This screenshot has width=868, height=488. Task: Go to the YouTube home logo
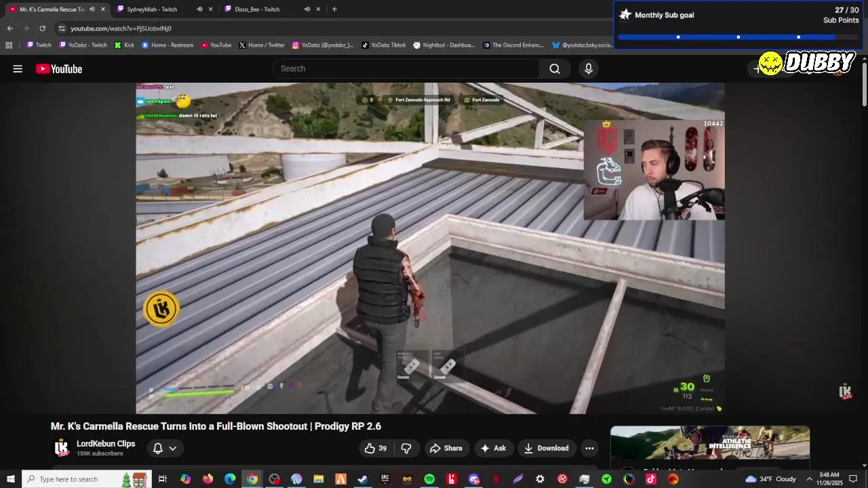(59, 68)
